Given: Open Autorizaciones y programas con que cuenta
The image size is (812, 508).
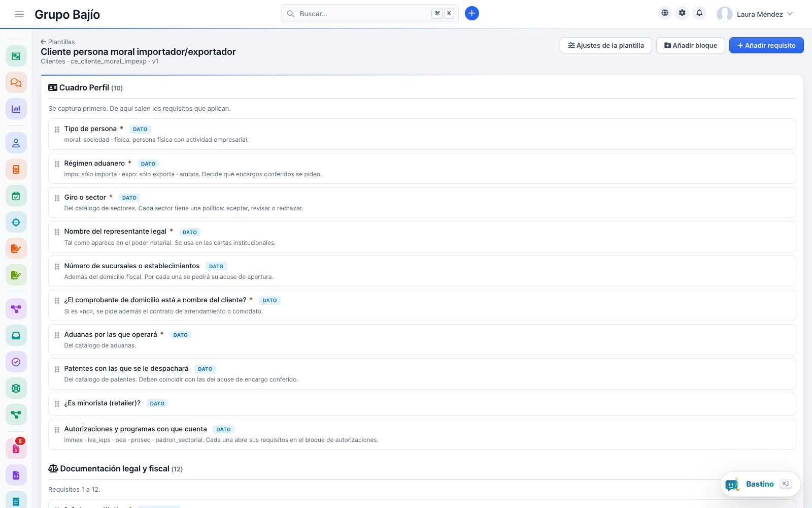Looking at the screenshot, I should pyautogui.click(x=422, y=434).
